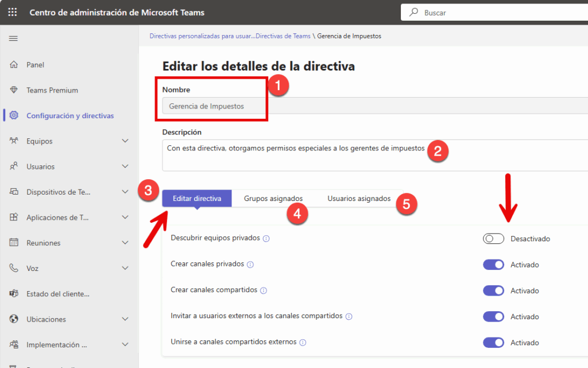Open the app launcher waffle icon
This screenshot has width=588, height=368.
click(13, 12)
